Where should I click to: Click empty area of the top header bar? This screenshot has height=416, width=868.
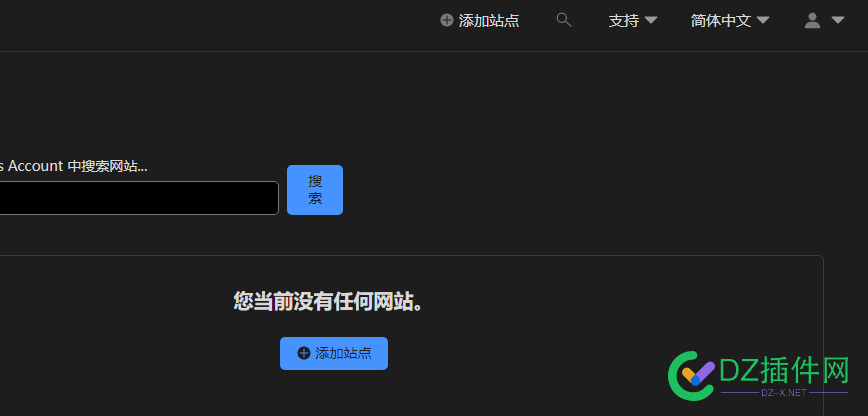coord(221,25)
